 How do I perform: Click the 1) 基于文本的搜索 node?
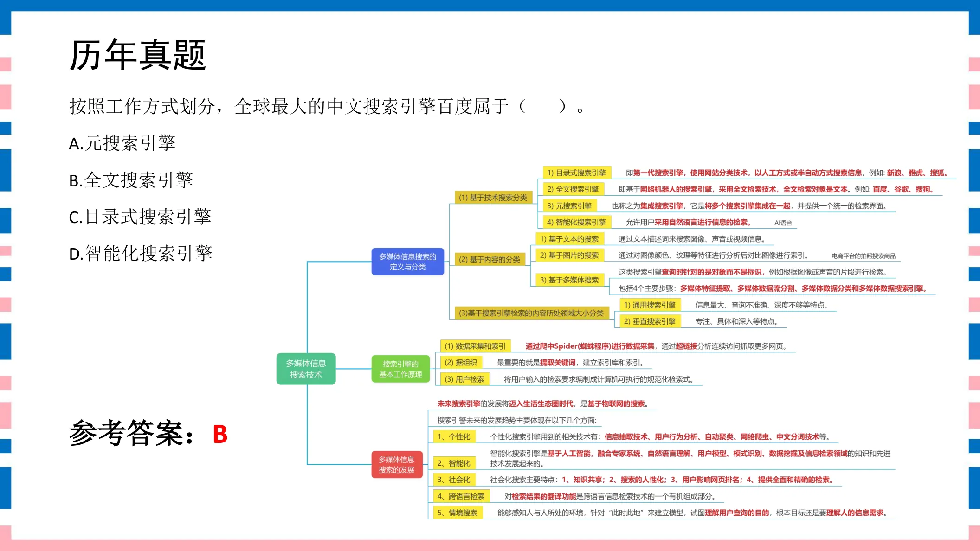pos(569,239)
